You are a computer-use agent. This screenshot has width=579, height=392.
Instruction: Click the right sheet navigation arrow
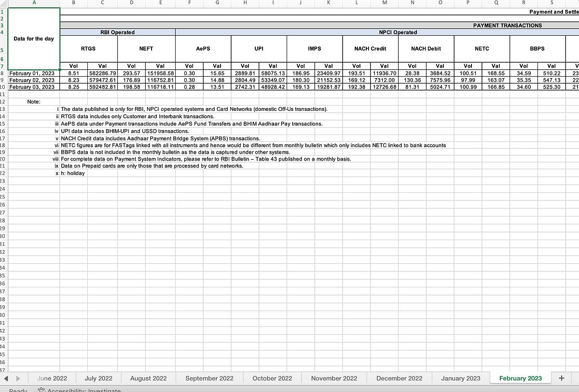[x=17, y=378]
